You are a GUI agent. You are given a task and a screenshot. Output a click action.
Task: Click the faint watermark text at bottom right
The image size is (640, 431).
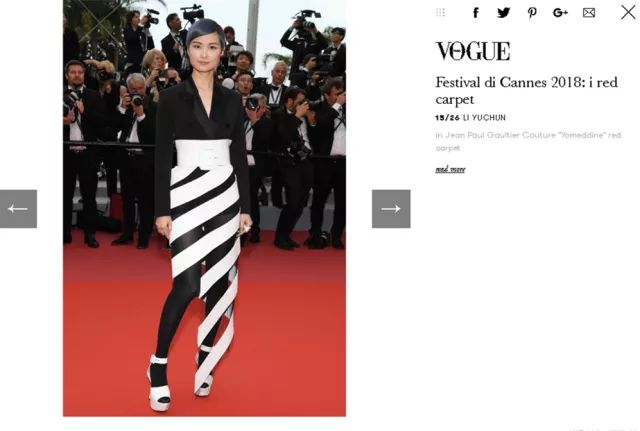click(x=604, y=429)
